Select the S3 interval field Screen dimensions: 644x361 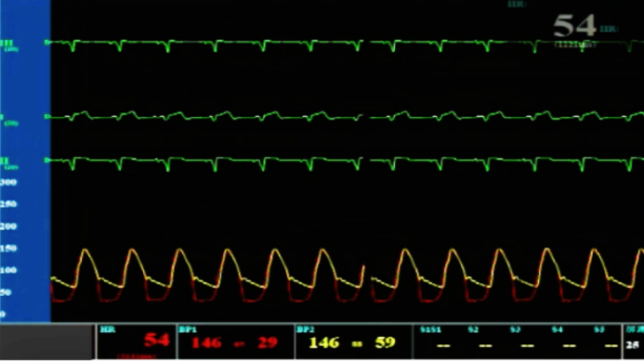[521, 342]
